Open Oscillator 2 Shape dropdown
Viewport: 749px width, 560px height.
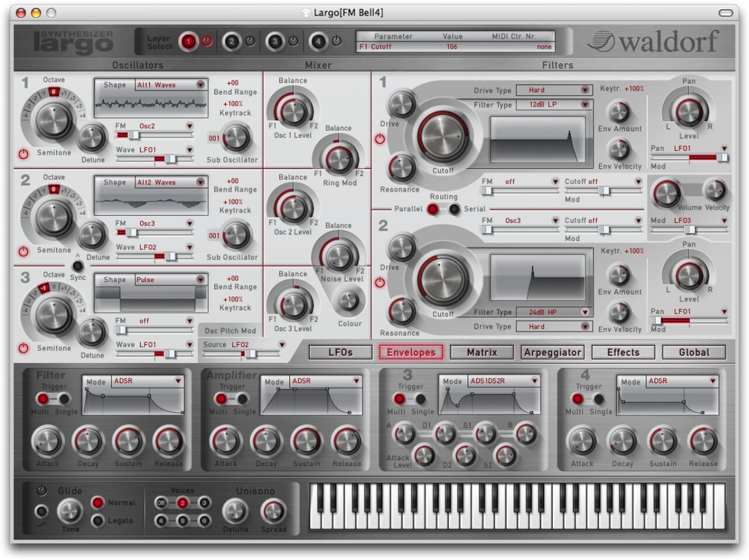(x=171, y=182)
